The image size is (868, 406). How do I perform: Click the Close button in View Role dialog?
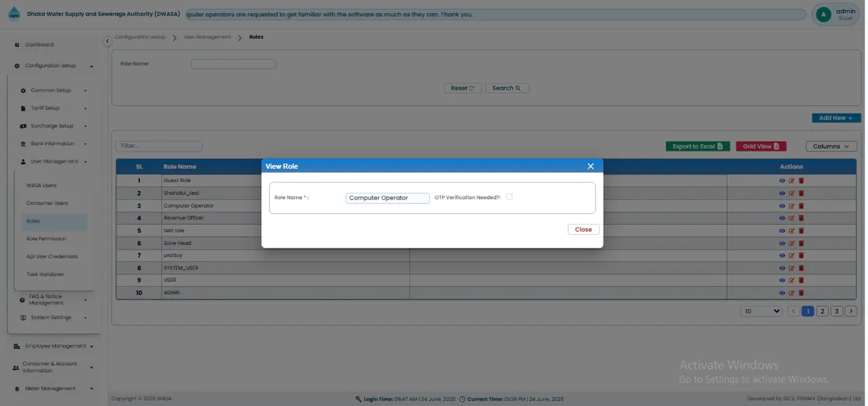pos(583,229)
